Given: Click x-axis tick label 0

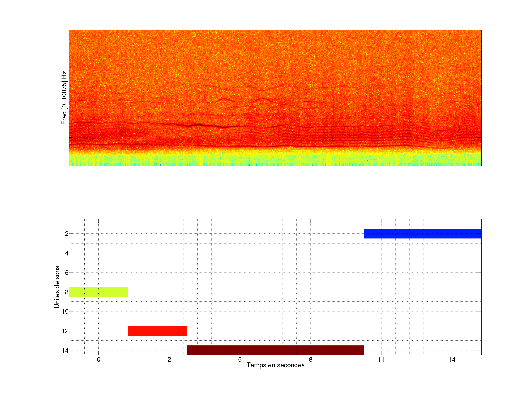Looking at the screenshot, I should 99,359.
